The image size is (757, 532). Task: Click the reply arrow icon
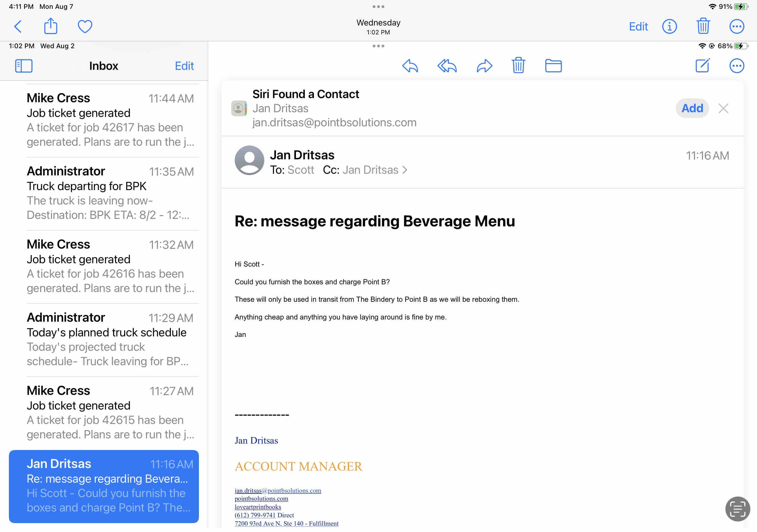pos(410,66)
